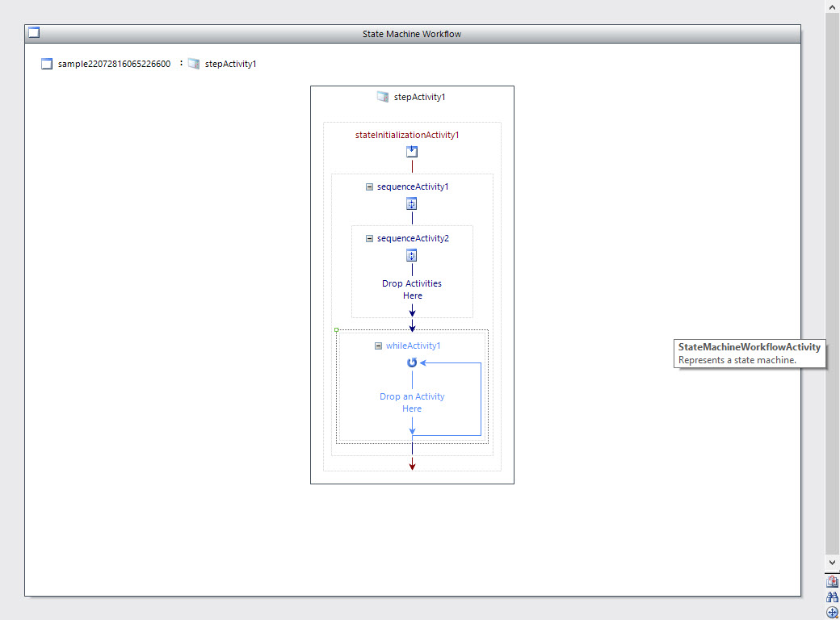Select the sequenceActivity1 sequence icon

tap(412, 203)
